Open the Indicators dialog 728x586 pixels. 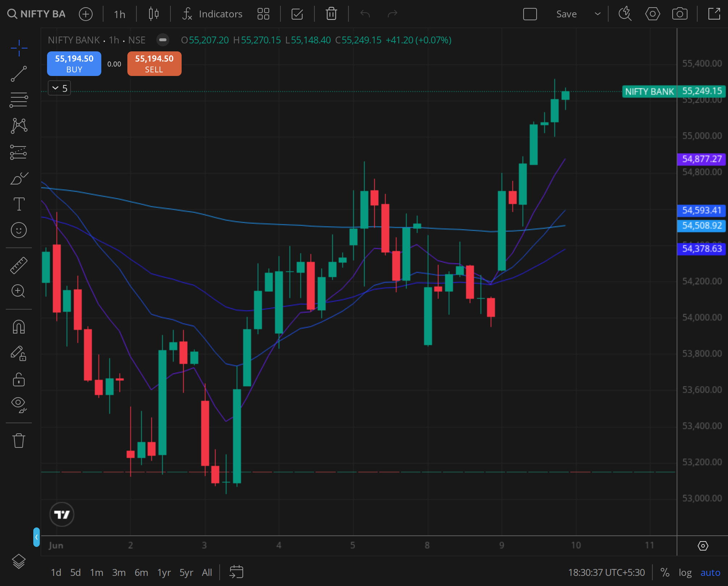click(x=212, y=14)
